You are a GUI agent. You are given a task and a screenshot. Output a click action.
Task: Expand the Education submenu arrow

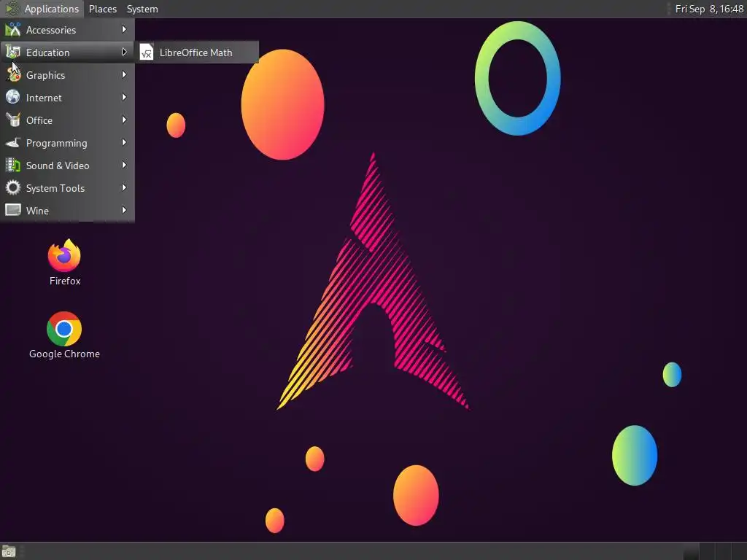pos(124,52)
